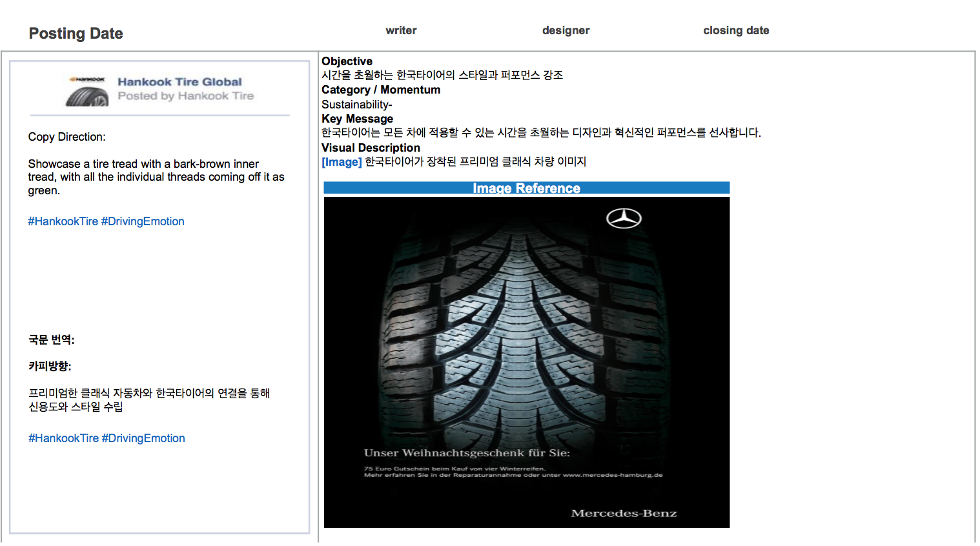Image resolution: width=980 pixels, height=546 pixels.
Task: Click the Korean objective line '시간을 초월하는'
Action: pyautogui.click(x=442, y=75)
